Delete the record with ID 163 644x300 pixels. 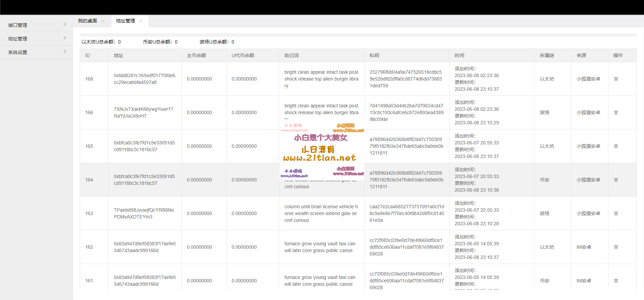(x=616, y=213)
